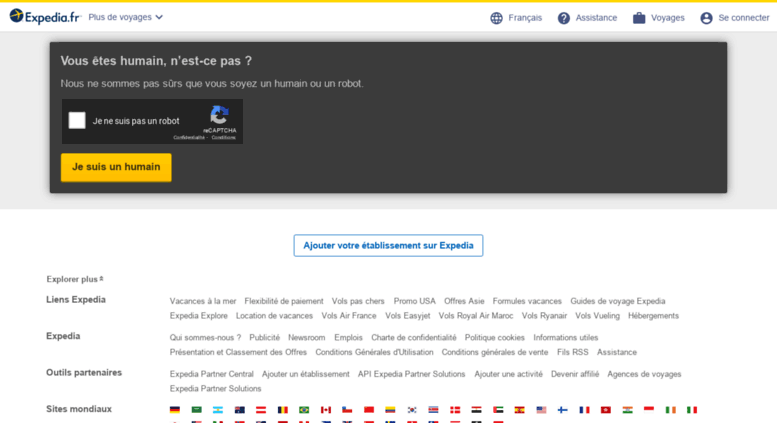Open 'Ajouter une activité' link
The image size is (777, 423).
pyautogui.click(x=508, y=374)
